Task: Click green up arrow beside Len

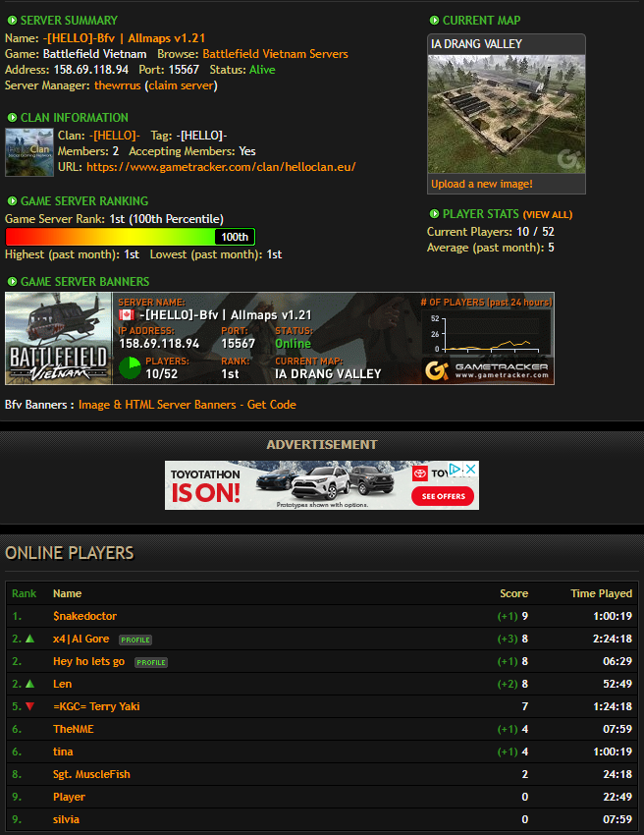Action: pyautogui.click(x=29, y=684)
